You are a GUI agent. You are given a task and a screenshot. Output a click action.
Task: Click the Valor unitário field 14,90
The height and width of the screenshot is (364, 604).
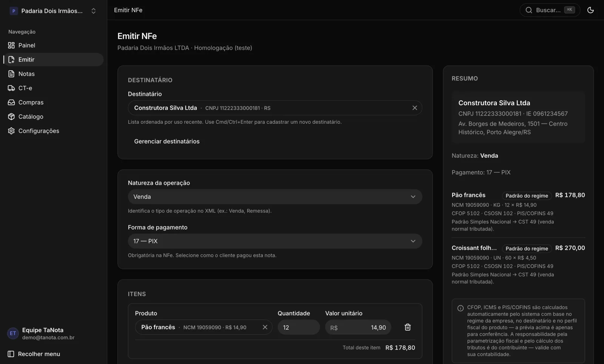coord(358,327)
